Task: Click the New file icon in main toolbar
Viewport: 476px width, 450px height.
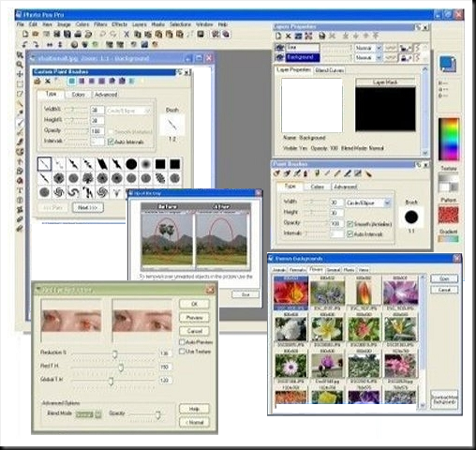Action: [25, 34]
